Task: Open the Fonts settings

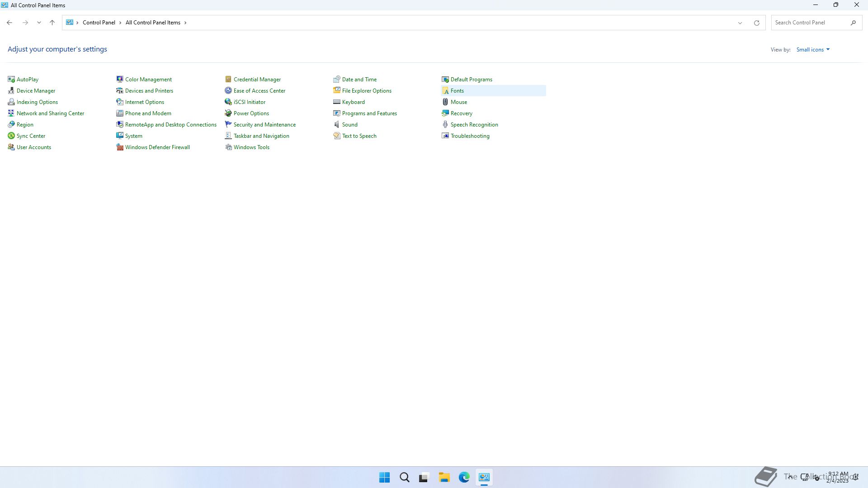Action: coord(458,90)
